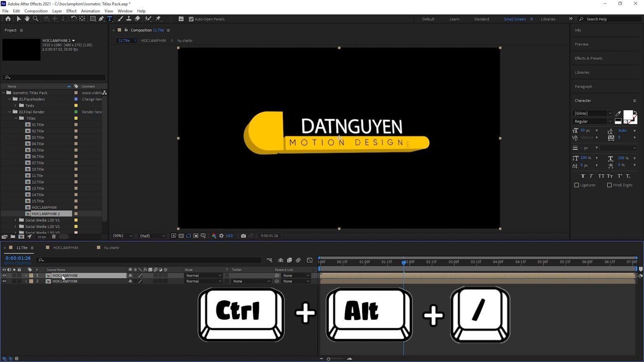Screen dimensions: 644x362
Task: Hide the top HOCLAMPHIM layer
Action: click(x=4, y=275)
